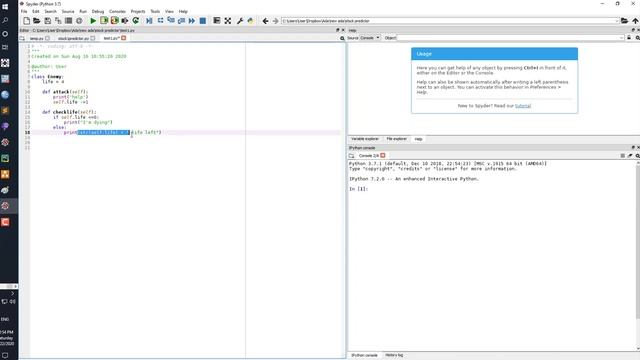Open the Run menu
640x360 pixels.
83,11
